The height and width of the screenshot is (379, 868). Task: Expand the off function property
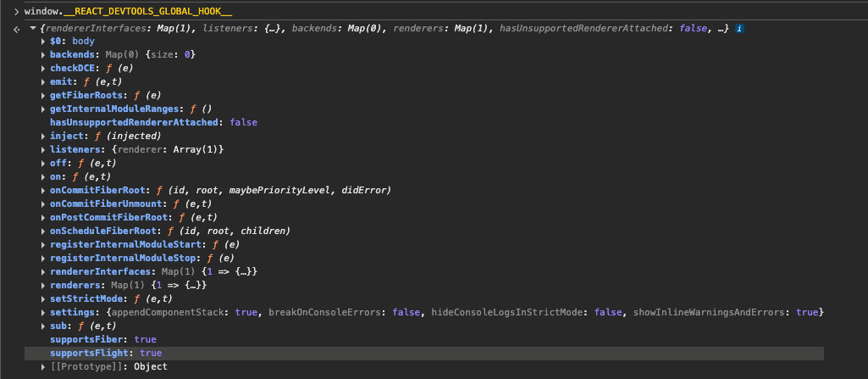[43, 164]
